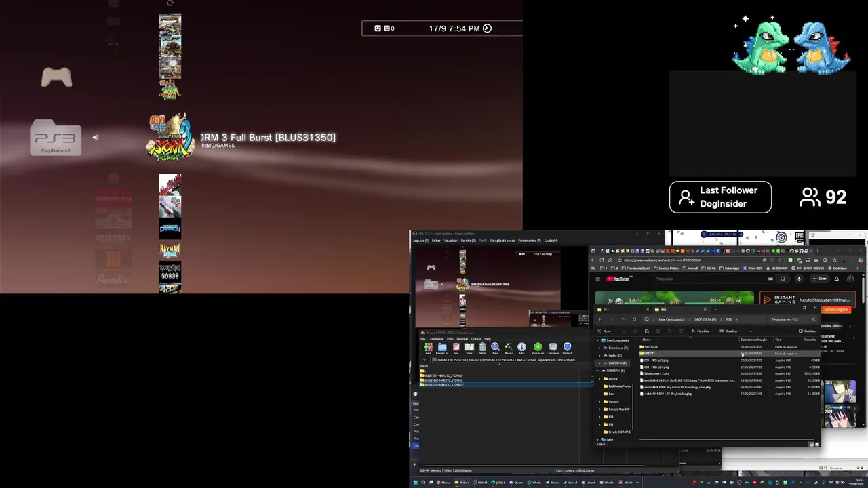
Task: Expand Disco Local (C:) tree node
Action: [x=599, y=348]
